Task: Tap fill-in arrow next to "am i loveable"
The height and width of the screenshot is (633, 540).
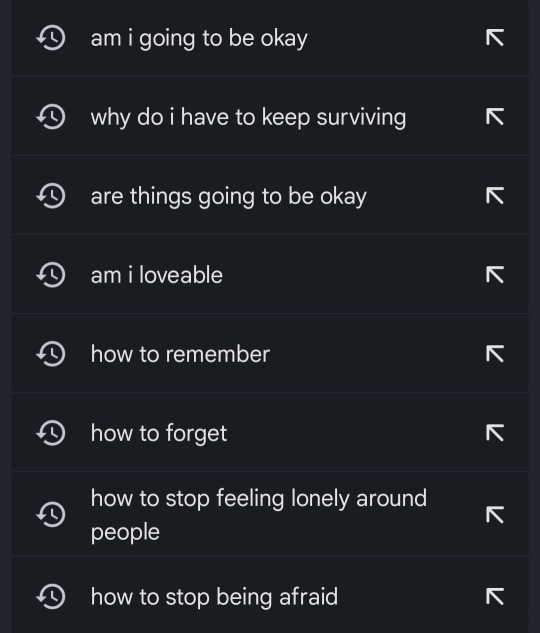Action: 495,275
